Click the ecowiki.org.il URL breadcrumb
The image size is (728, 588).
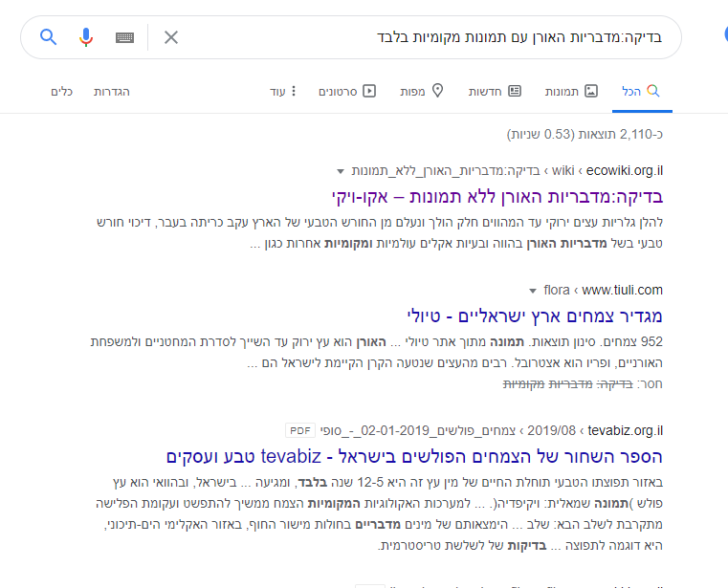pos(507,171)
